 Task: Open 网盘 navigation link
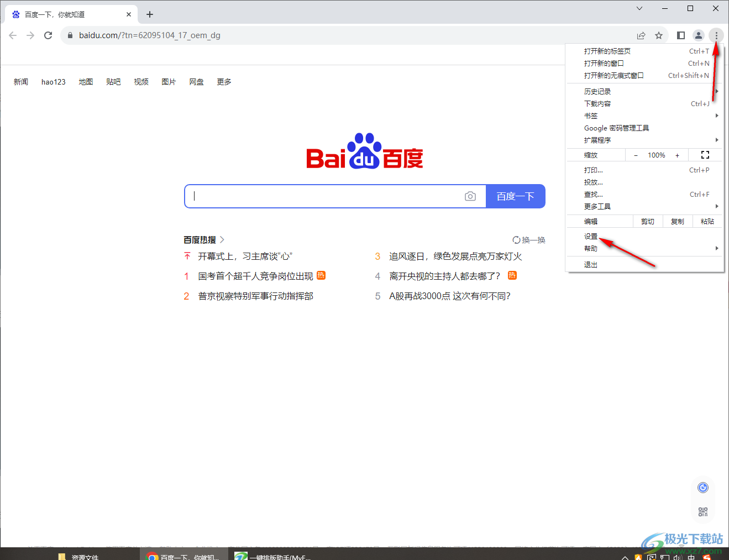click(x=196, y=82)
